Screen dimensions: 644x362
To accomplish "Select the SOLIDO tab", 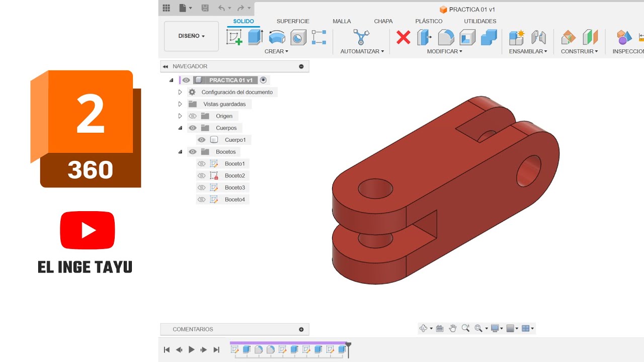I will click(x=244, y=21).
